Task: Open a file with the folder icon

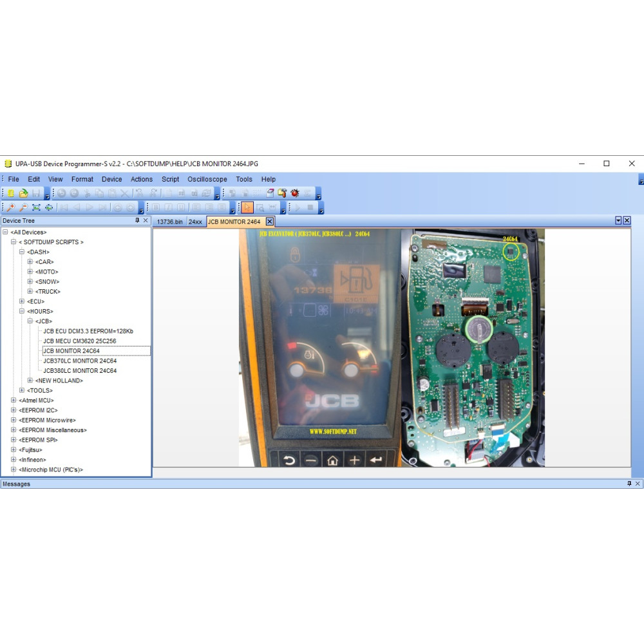Action: coord(23,193)
